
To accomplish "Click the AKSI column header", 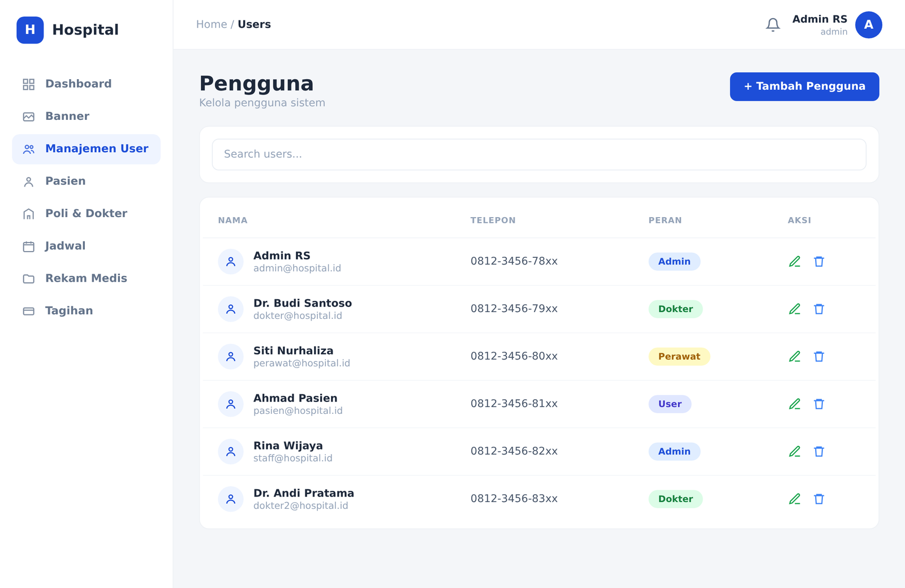I will (799, 220).
